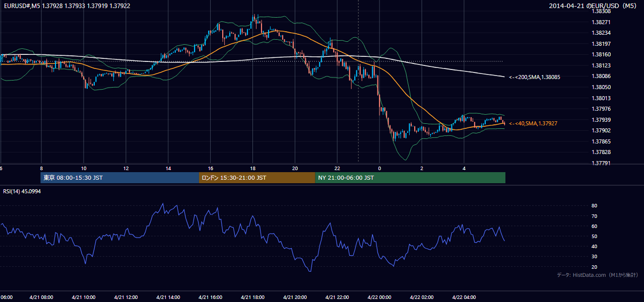Click the RSI axis level 50
Image resolution: width=644 pixels, height=302 pixels.
coord(594,236)
